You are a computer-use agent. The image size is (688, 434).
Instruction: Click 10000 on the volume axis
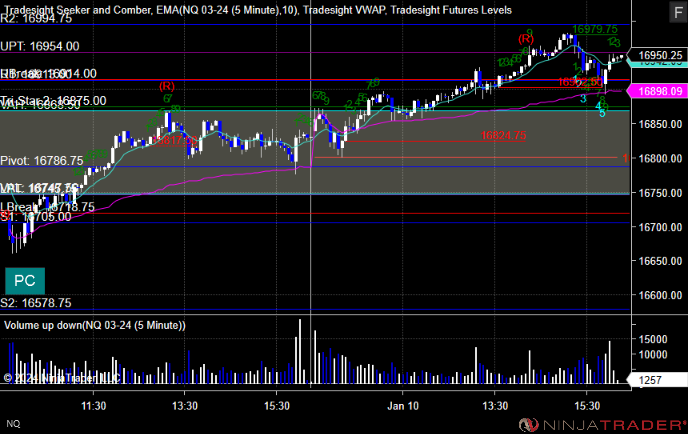[652, 355]
